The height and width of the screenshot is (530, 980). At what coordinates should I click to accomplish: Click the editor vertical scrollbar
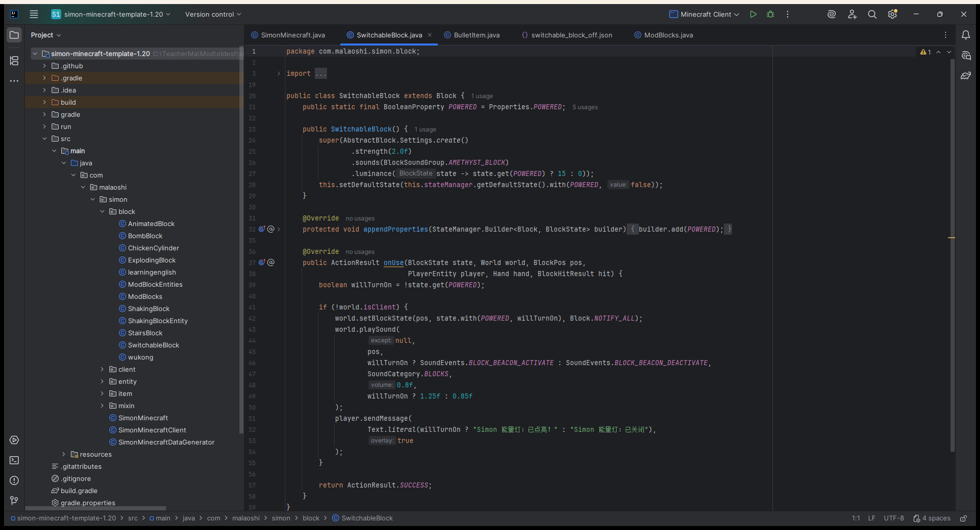952,255
